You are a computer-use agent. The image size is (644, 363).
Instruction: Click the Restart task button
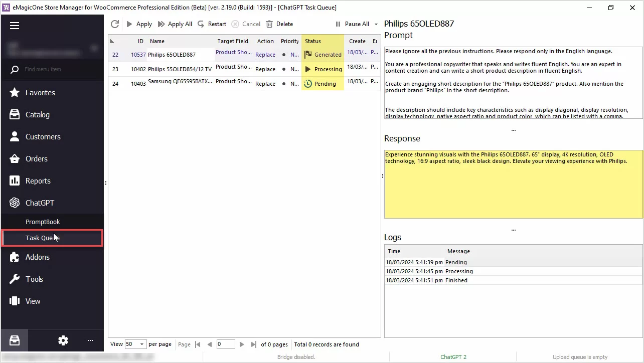212,24
